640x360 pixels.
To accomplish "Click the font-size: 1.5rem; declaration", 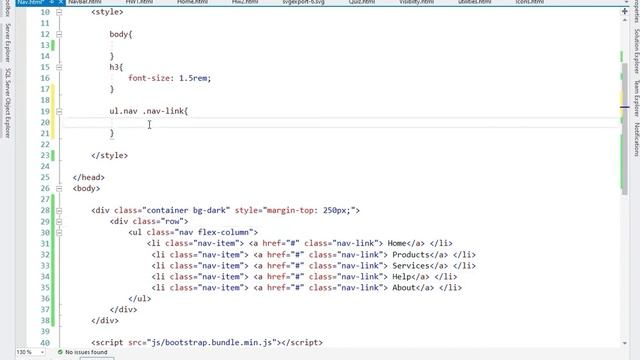I will 169,78.
